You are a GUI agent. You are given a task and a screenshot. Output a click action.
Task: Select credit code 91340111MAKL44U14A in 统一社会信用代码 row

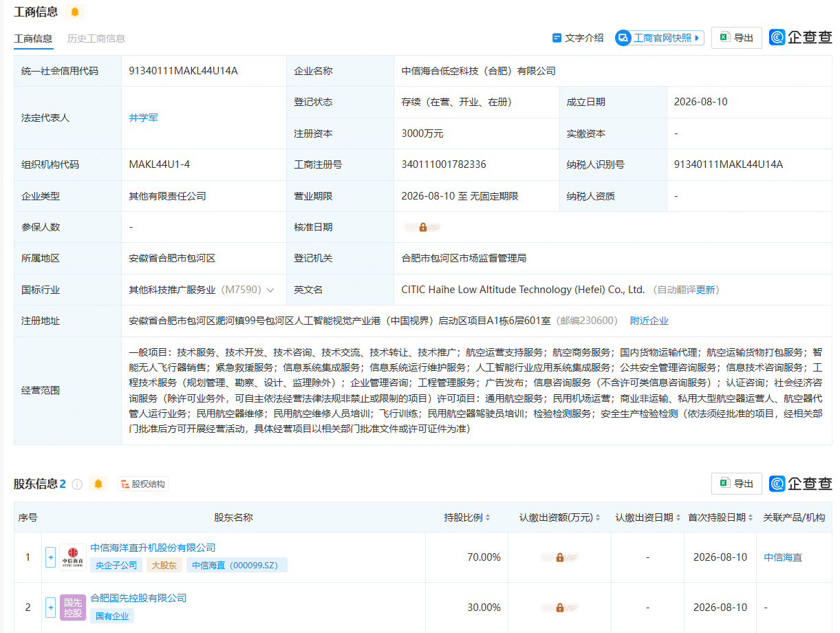pyautogui.click(x=184, y=71)
